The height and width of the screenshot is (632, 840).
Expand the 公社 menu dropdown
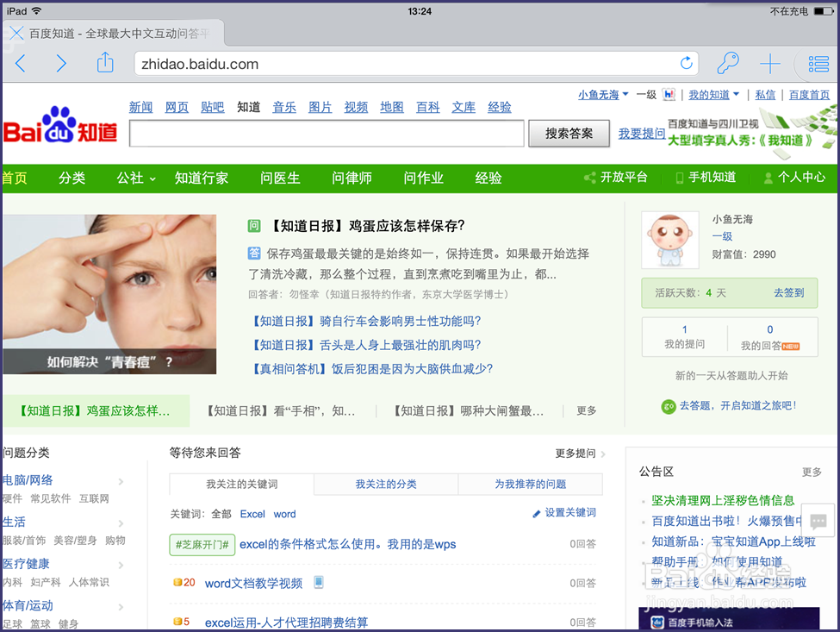point(136,178)
